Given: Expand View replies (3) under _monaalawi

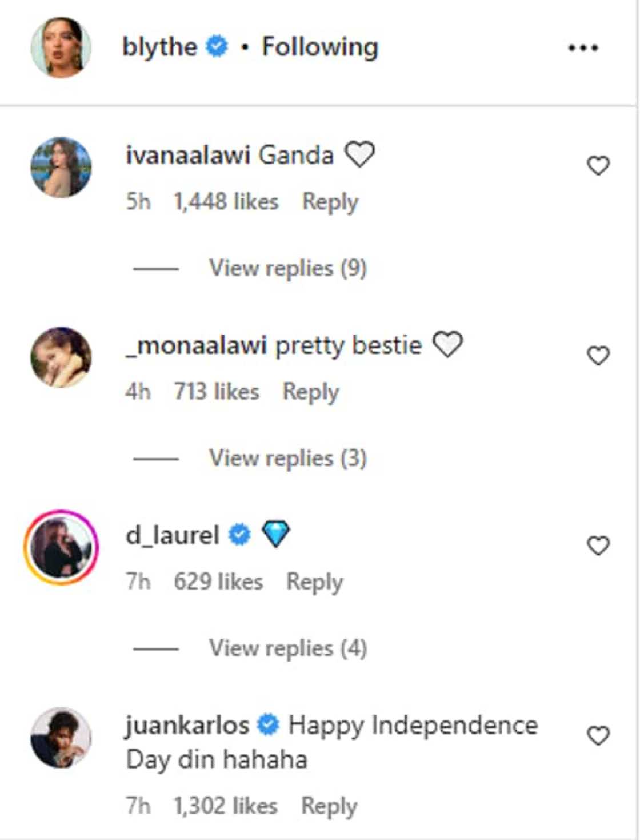Looking at the screenshot, I should [287, 458].
